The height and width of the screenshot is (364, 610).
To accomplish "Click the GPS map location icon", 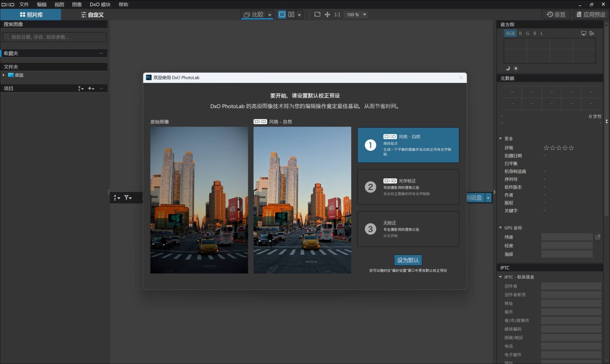I will (598, 237).
